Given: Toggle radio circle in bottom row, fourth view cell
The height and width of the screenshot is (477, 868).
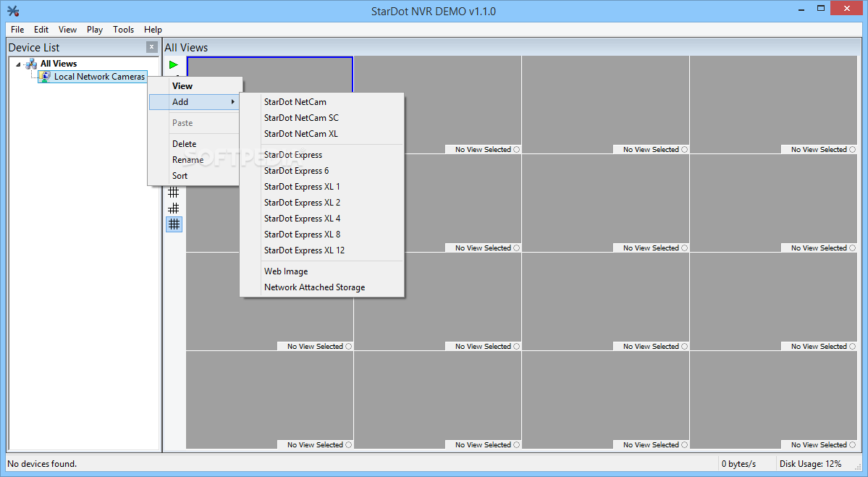Looking at the screenshot, I should coord(853,445).
